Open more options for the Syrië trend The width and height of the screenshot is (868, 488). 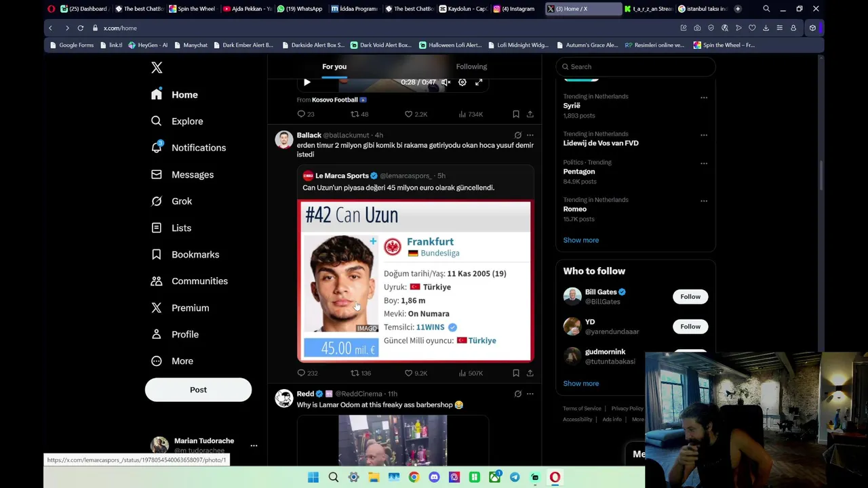(704, 98)
